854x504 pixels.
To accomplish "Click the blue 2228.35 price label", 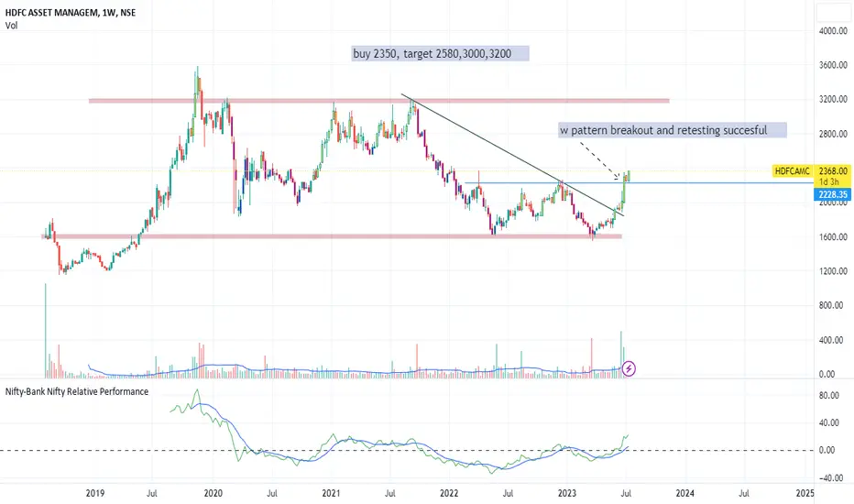I will [x=833, y=194].
